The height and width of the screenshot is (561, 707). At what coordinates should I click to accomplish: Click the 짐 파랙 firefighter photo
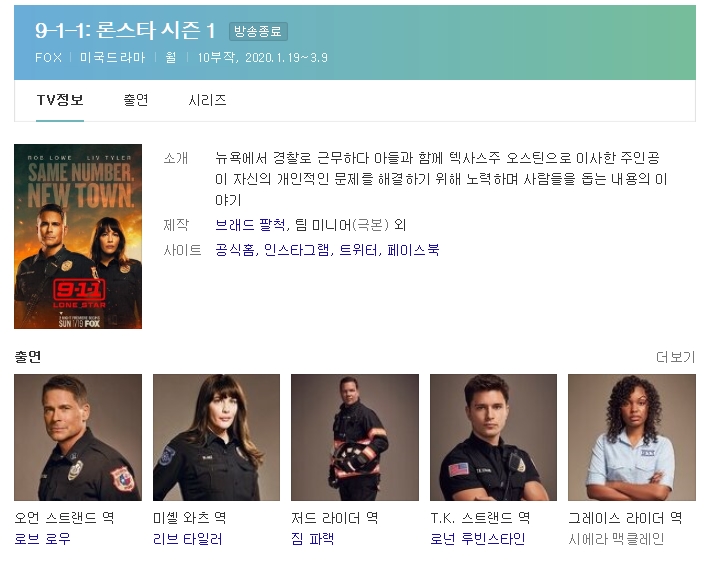[x=355, y=437]
